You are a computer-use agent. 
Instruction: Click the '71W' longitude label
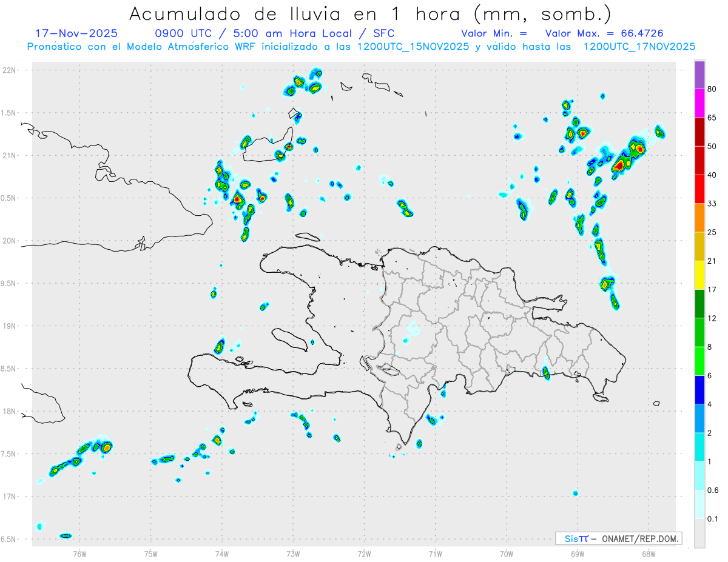pos(435,554)
